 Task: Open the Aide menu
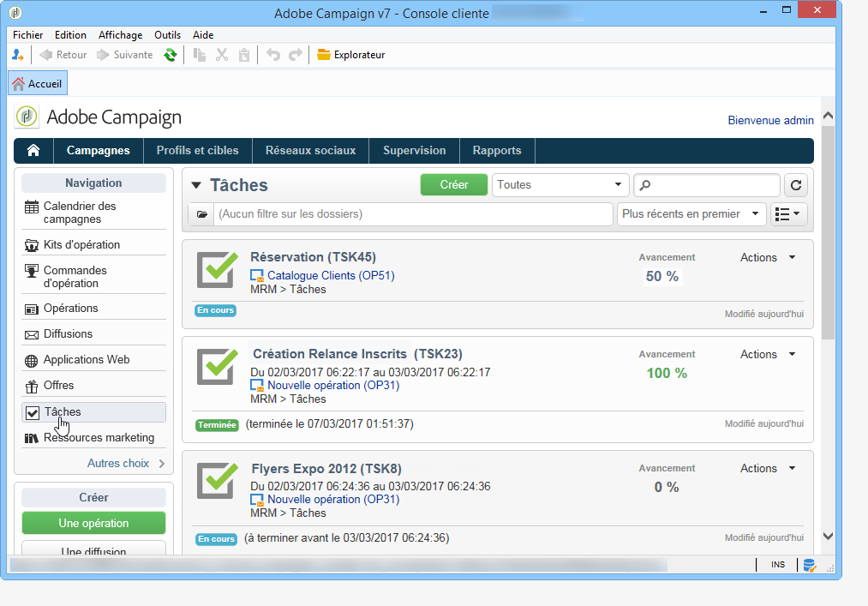(203, 35)
